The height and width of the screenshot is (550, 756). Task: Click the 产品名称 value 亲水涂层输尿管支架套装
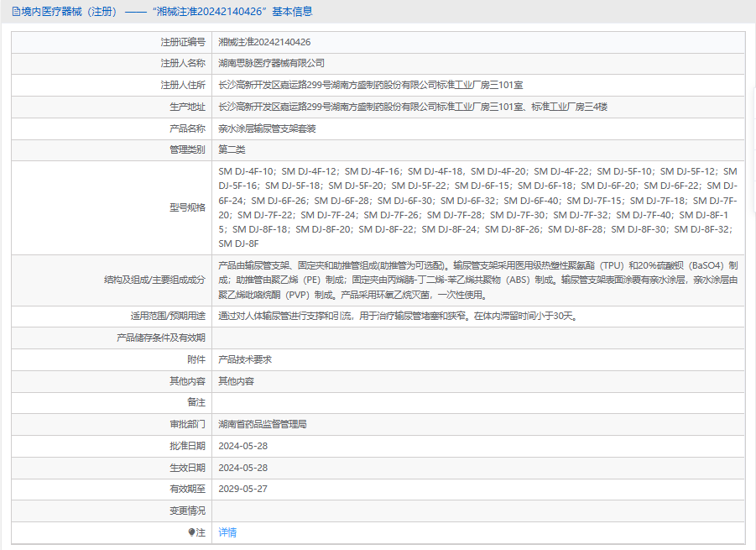click(267, 128)
